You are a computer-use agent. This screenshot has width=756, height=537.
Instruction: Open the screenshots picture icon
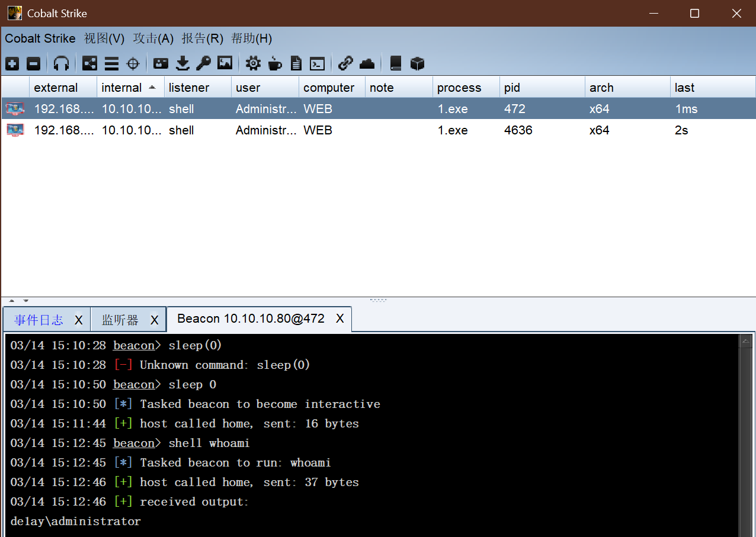(x=225, y=63)
